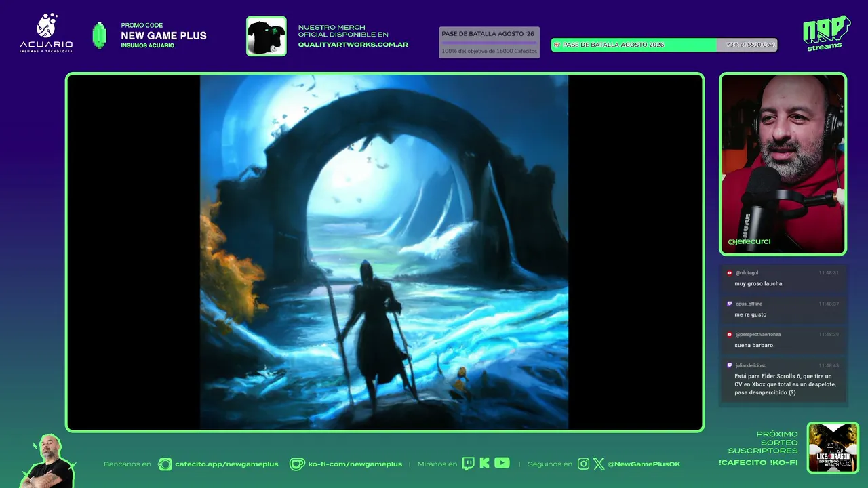Click the 11:48:31 chat timestamp
Screen dimensions: 868x488
(829, 273)
